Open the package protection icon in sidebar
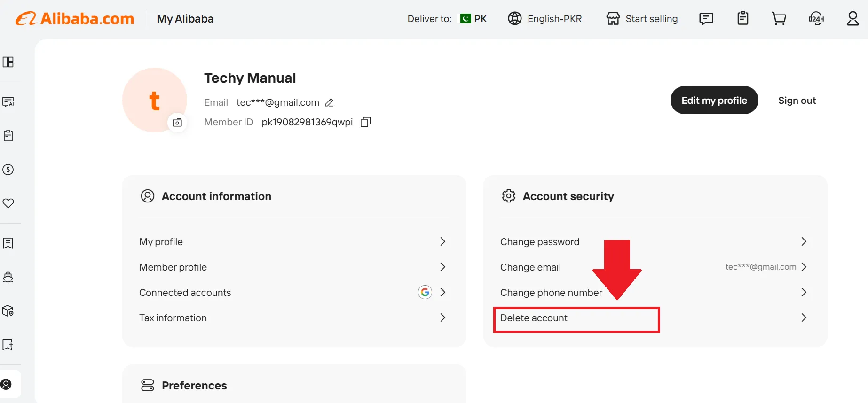This screenshot has width=868, height=403. click(8, 310)
